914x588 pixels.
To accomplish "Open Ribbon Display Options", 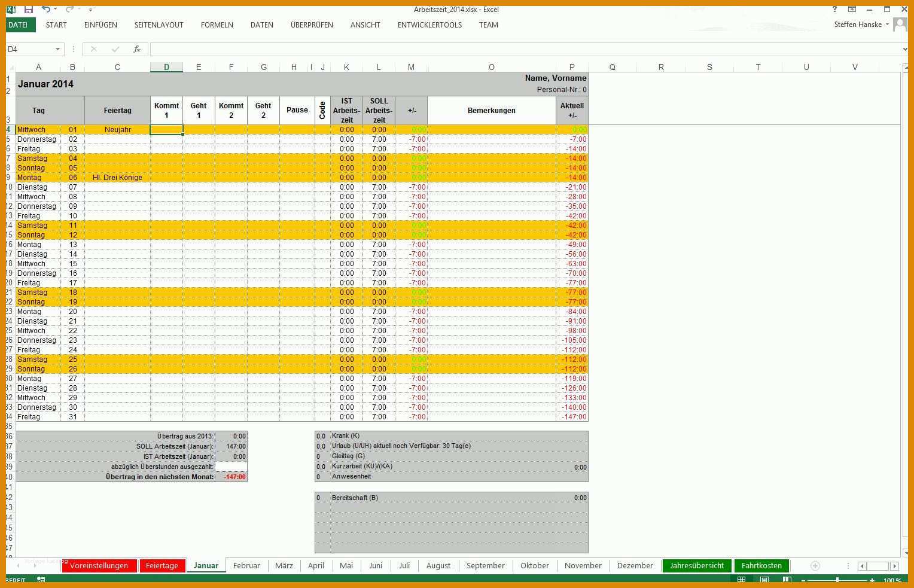I will (x=852, y=9).
